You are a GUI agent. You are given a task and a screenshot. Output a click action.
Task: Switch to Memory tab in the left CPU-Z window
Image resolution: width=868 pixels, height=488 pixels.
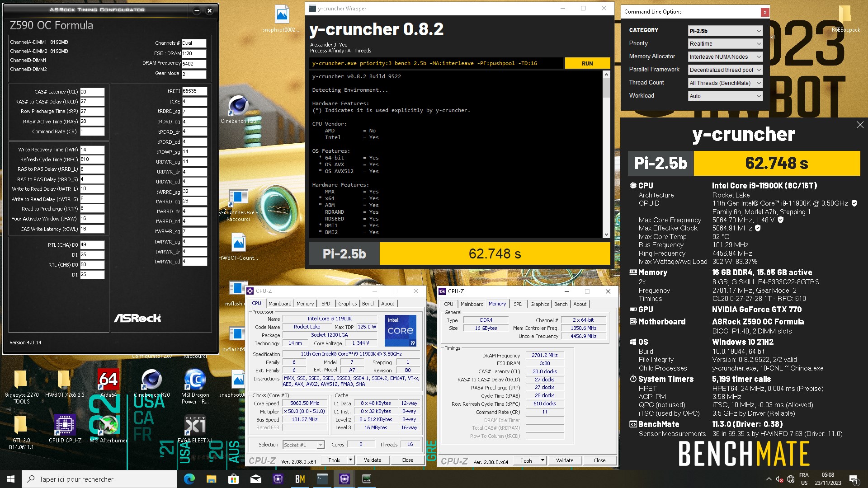305,304
